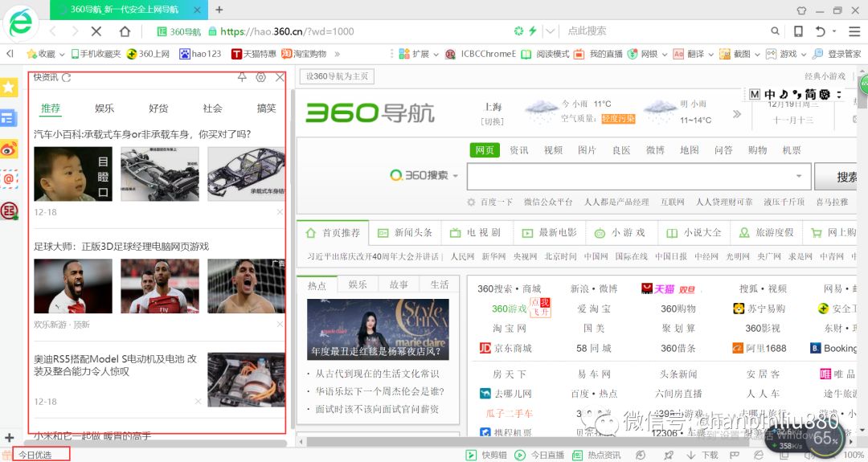Image resolution: width=868 pixels, height=462 pixels.
Task: Click the search magnifier in address bar
Action: pos(776,31)
